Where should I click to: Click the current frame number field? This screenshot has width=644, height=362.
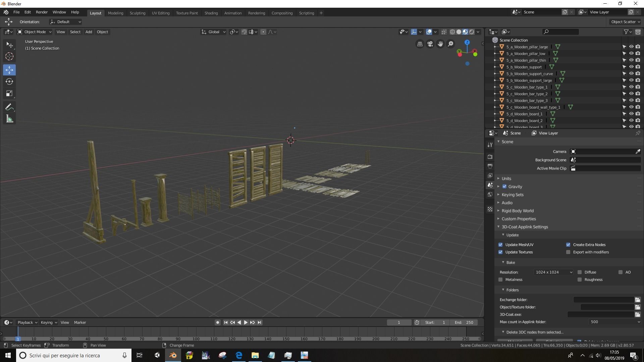point(399,322)
